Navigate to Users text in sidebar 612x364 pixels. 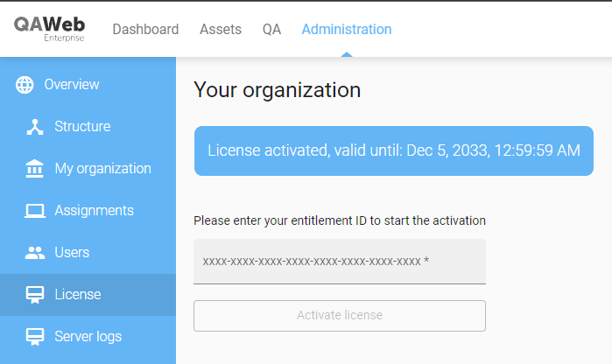tap(72, 253)
